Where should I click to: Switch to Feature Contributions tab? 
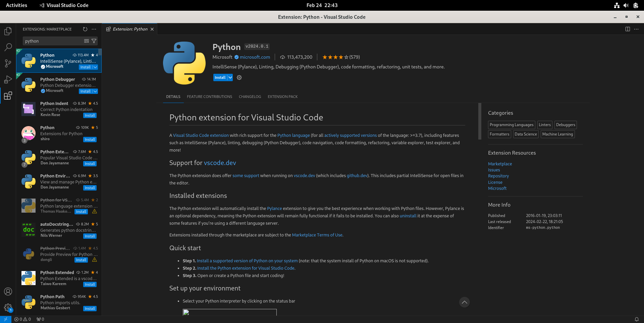[x=209, y=97]
